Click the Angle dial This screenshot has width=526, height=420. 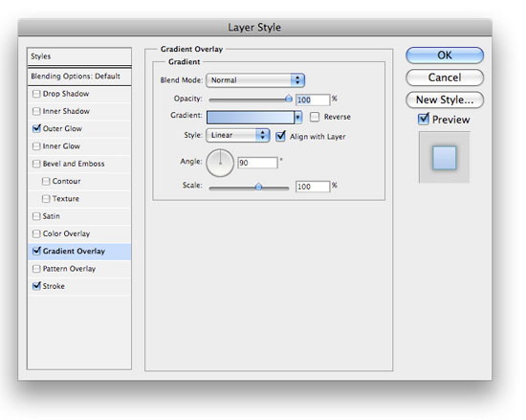click(220, 163)
